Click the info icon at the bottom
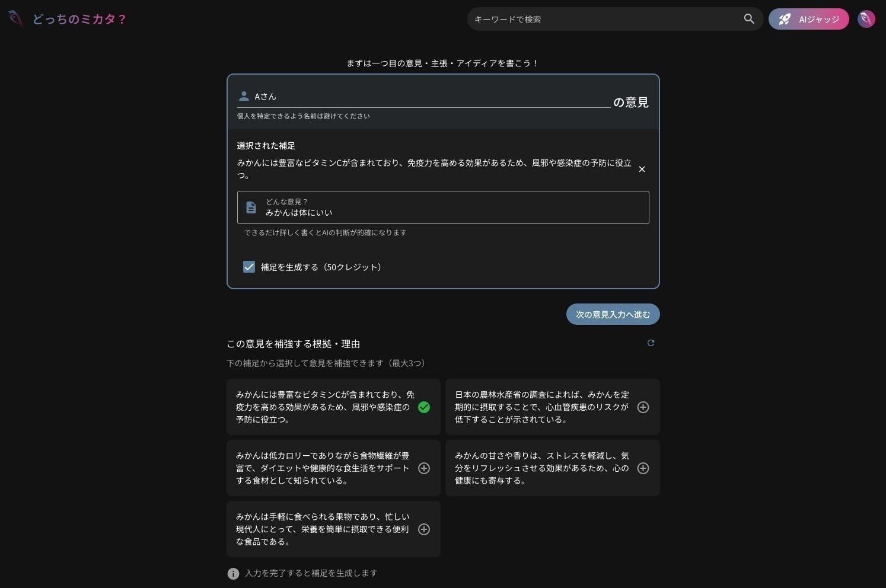886x588 pixels. [x=233, y=573]
